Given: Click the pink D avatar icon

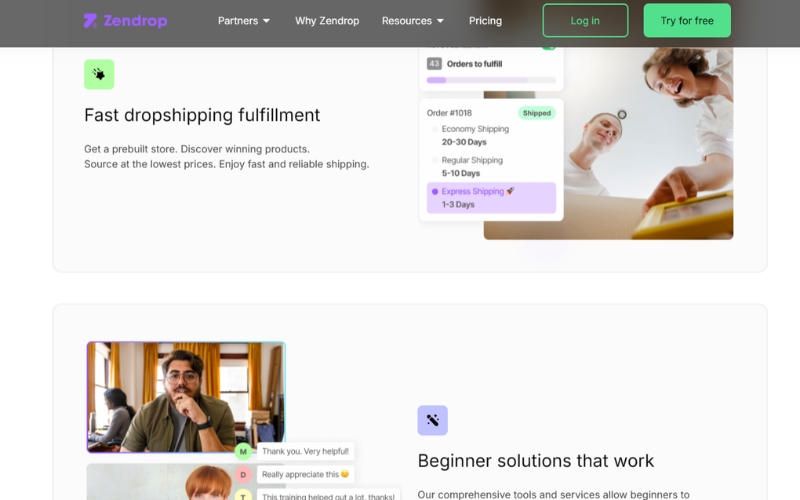Looking at the screenshot, I should click(x=243, y=474).
